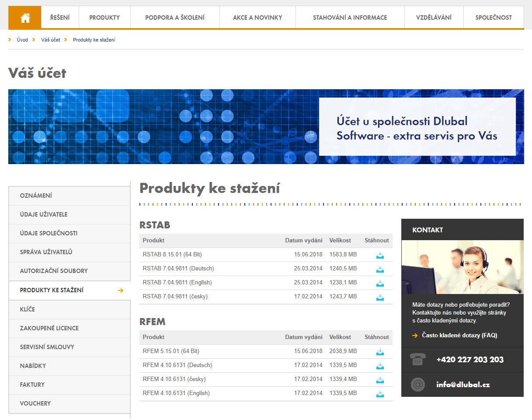Open ÚDAJE SPOLEČNOSTI in the sidebar
This screenshot has height=420, width=532.
point(70,233)
